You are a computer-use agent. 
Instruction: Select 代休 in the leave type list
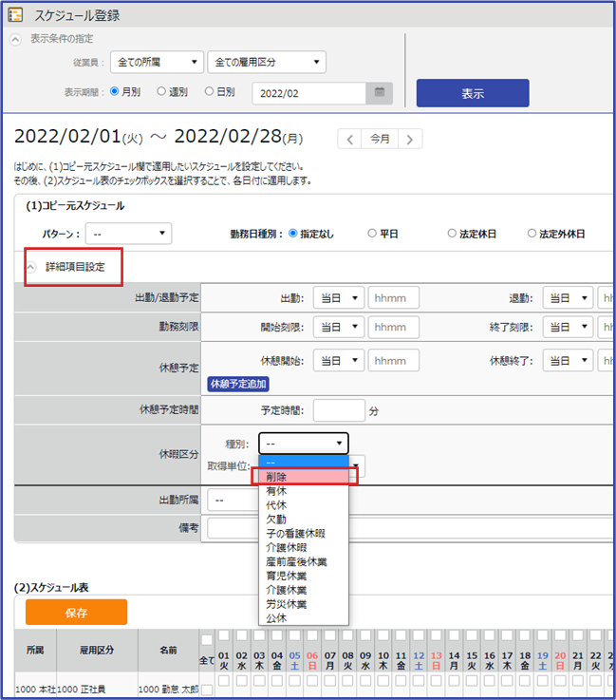click(304, 505)
